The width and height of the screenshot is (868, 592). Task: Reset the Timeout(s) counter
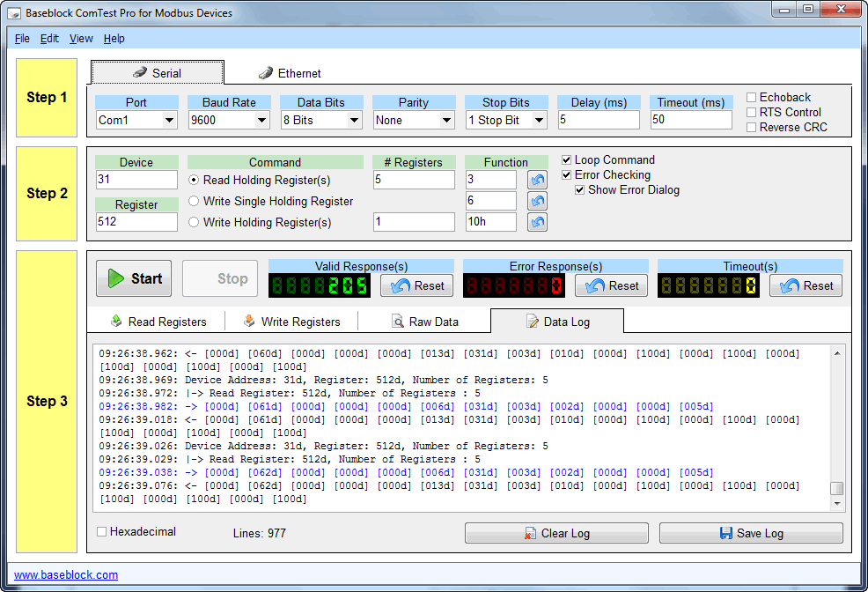806,285
